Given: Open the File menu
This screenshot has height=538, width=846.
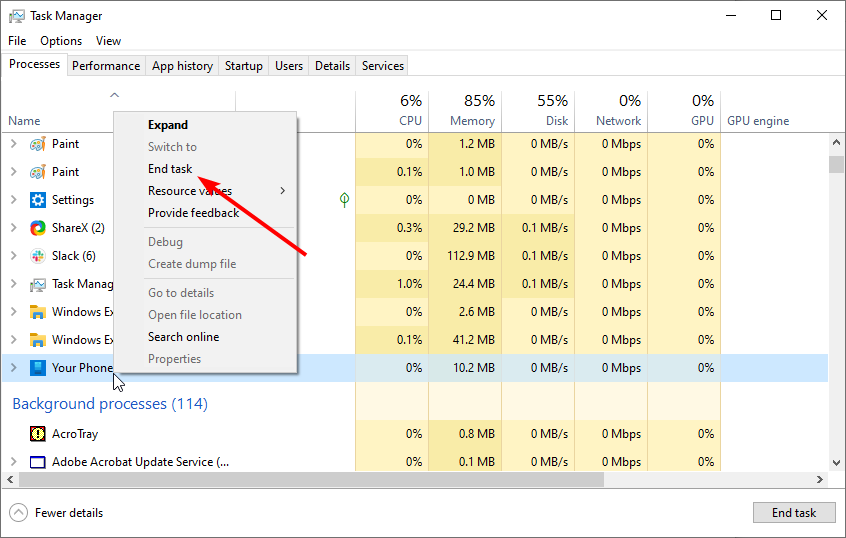Looking at the screenshot, I should click(x=17, y=41).
